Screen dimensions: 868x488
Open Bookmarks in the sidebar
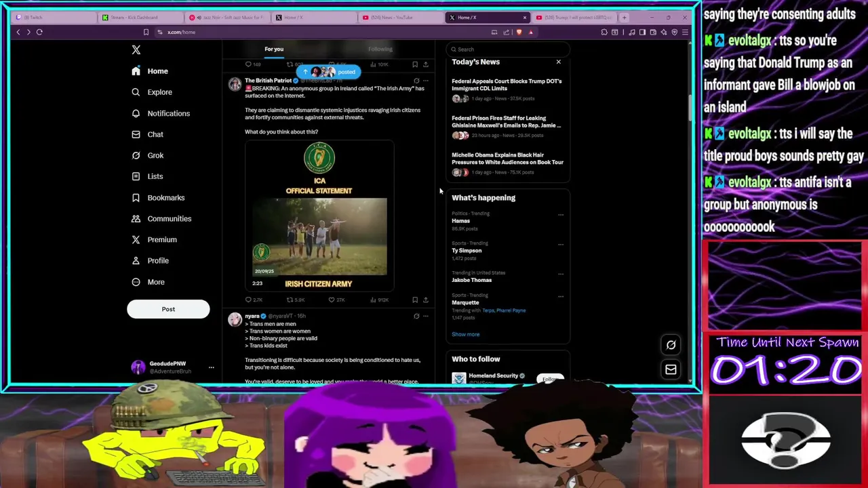[x=158, y=198]
